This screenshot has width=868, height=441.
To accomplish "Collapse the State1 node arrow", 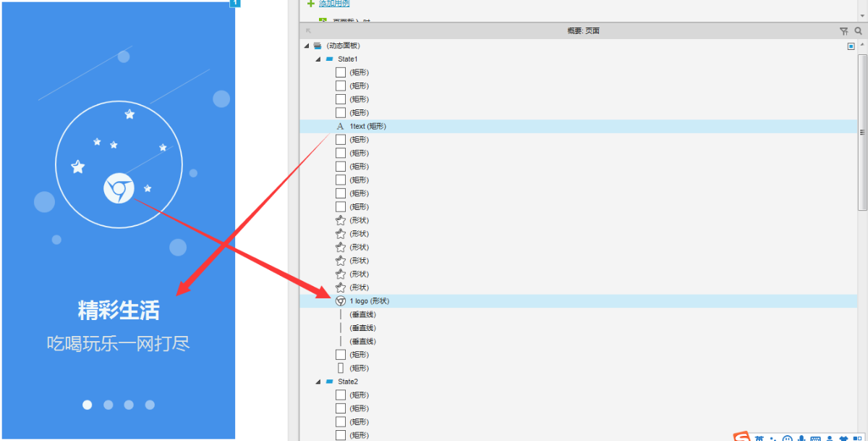I will click(318, 59).
